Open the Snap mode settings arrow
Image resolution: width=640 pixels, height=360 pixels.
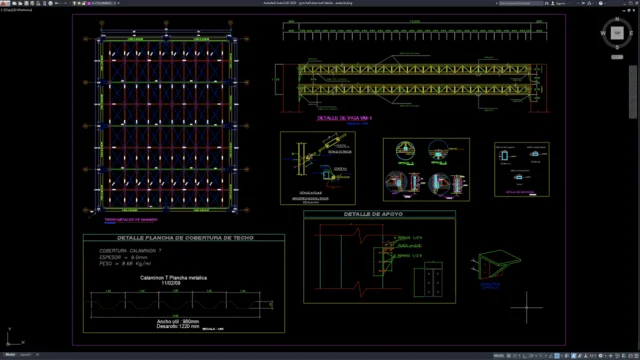(520, 356)
